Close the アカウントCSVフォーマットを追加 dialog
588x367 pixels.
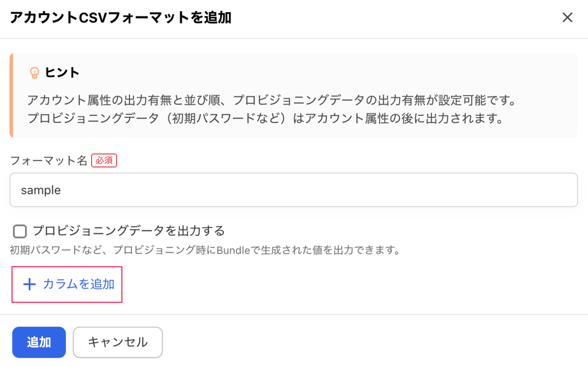click(x=567, y=18)
